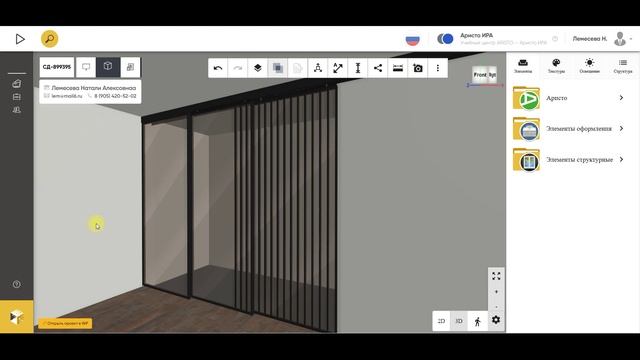
Task: Click client name Лемесева Натали Алексеевна
Action: click(x=93, y=88)
